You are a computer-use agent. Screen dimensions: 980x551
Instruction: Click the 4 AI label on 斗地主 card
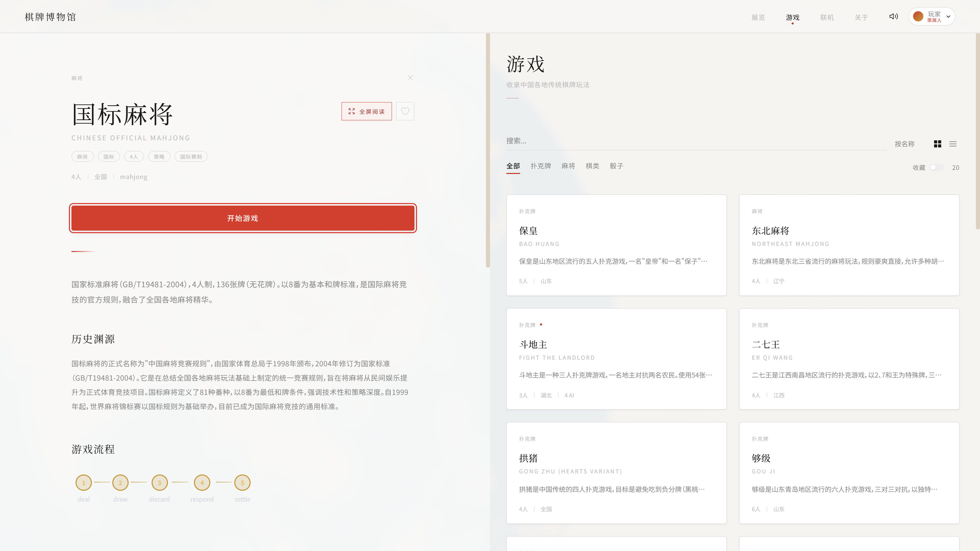click(569, 395)
